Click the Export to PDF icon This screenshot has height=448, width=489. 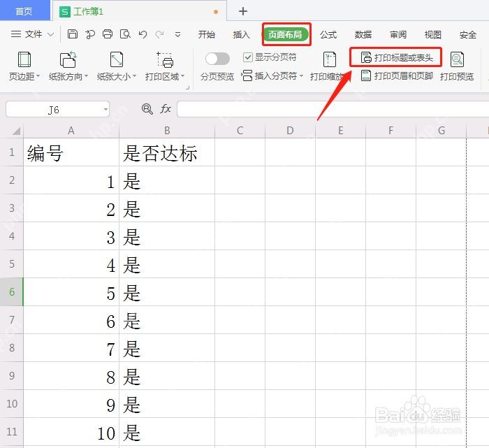tap(90, 34)
